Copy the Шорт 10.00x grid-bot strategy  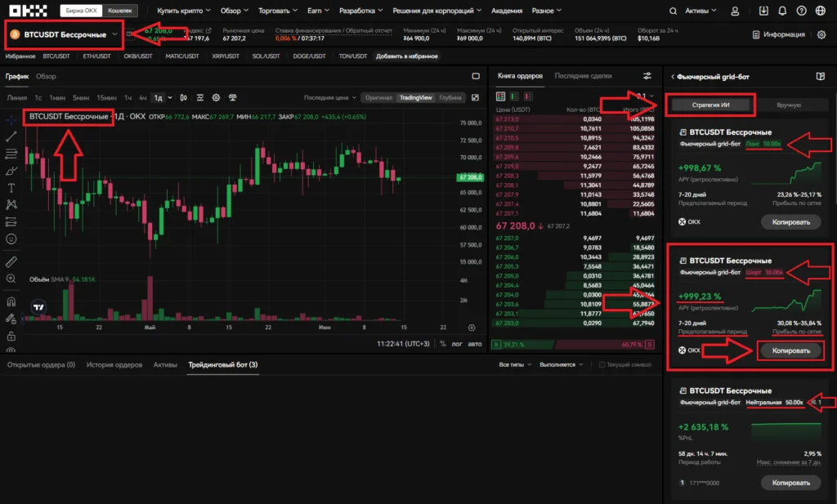(x=790, y=350)
